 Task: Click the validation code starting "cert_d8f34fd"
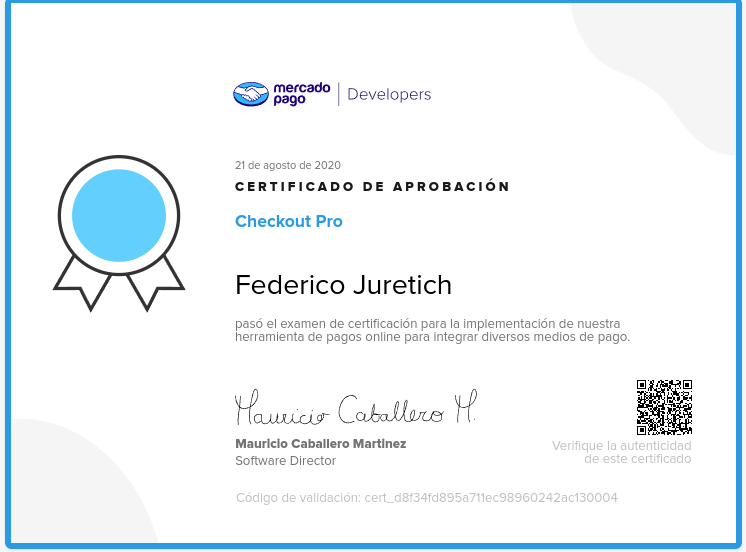point(491,498)
